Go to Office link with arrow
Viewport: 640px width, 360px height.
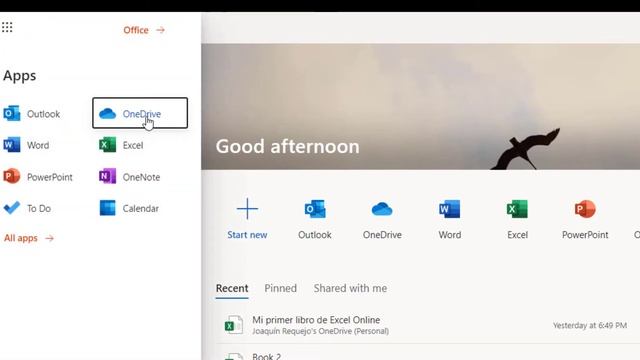click(144, 30)
